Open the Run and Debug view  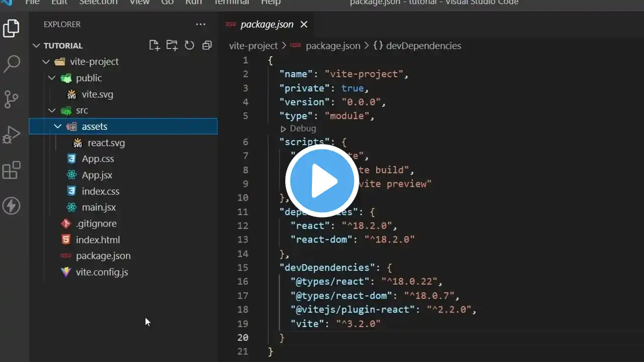[x=11, y=135]
